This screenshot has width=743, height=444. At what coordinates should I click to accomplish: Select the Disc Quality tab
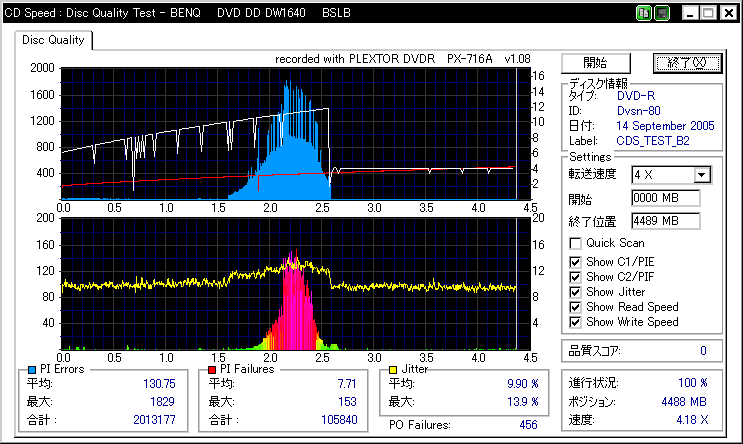point(53,40)
